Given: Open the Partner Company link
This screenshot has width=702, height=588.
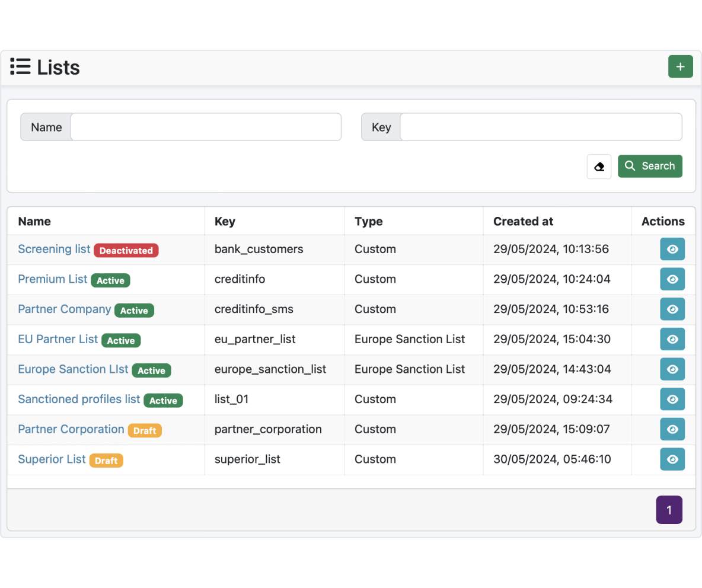Looking at the screenshot, I should coord(65,309).
